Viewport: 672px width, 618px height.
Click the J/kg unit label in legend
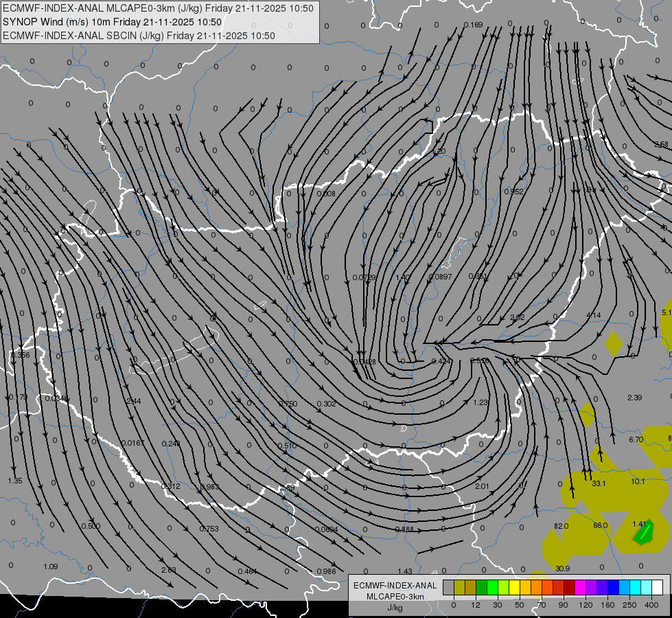click(395, 608)
